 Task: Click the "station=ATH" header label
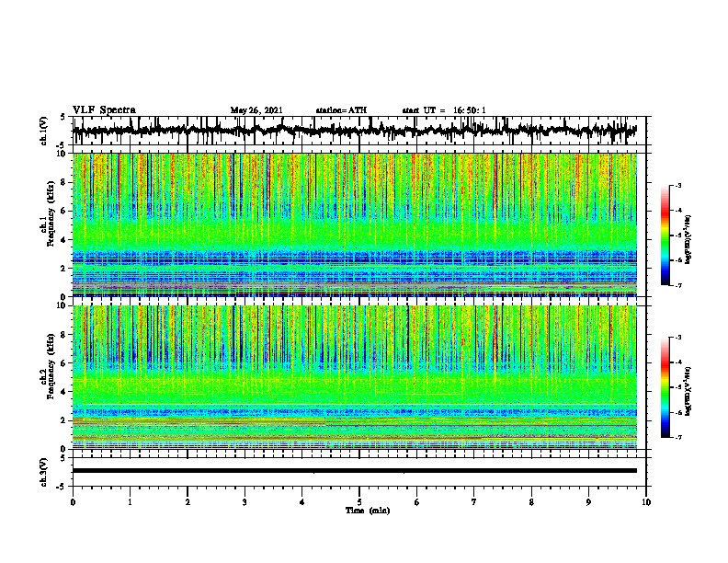coord(341,110)
